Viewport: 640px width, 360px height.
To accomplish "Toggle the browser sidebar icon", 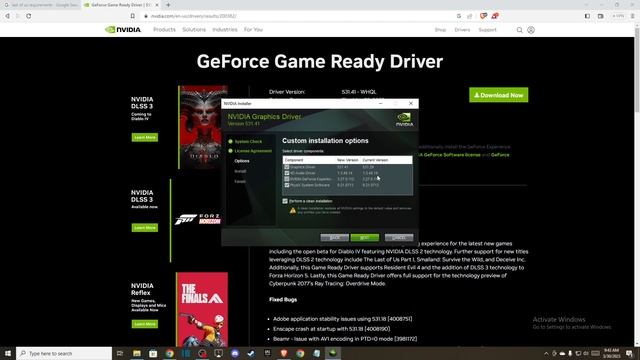I will tap(587, 16).
